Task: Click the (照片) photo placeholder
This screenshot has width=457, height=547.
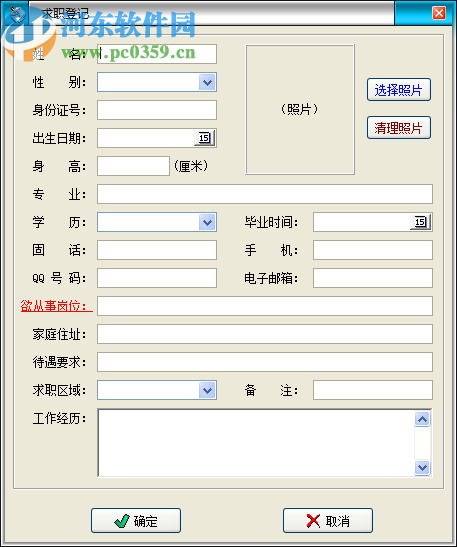Action: click(x=300, y=110)
